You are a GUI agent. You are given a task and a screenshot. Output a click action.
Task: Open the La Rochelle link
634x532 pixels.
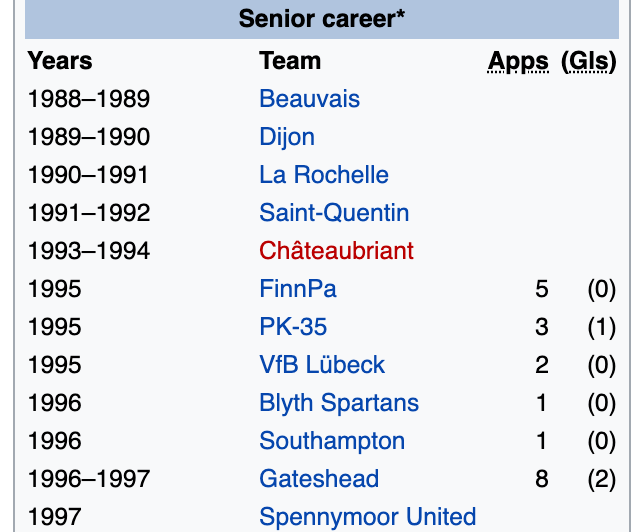pyautogui.click(x=324, y=175)
